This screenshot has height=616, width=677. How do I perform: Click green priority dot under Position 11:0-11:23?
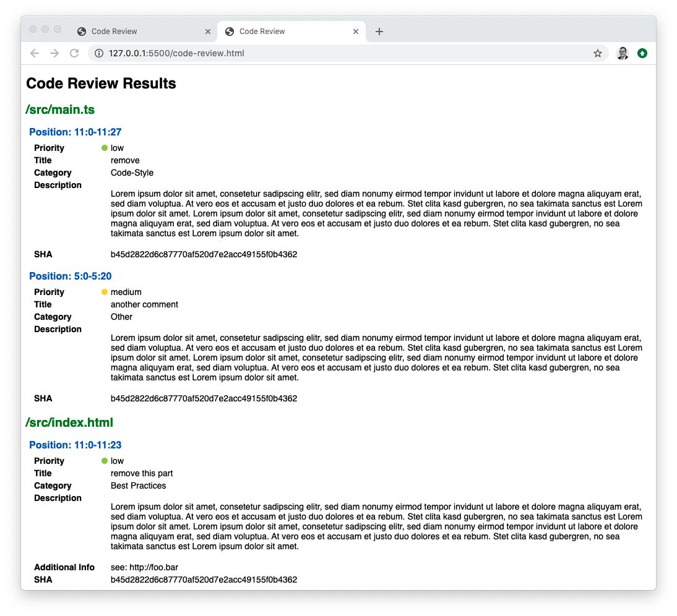(x=105, y=461)
